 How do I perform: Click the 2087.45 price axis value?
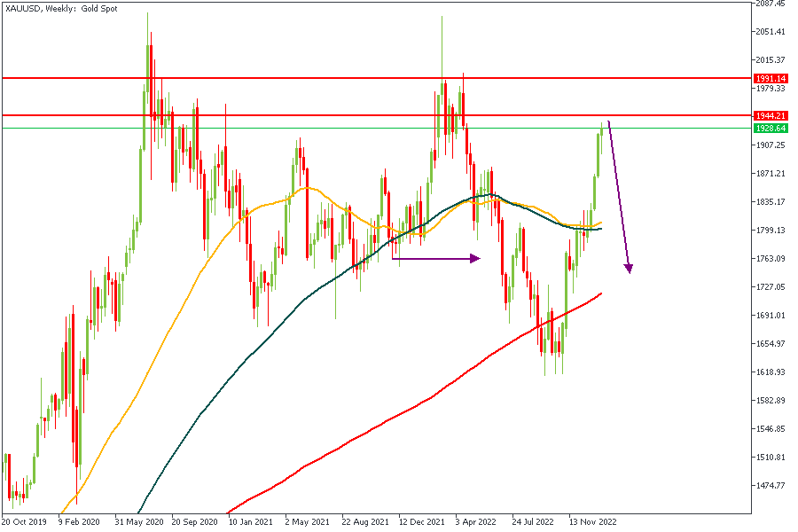point(770,4)
